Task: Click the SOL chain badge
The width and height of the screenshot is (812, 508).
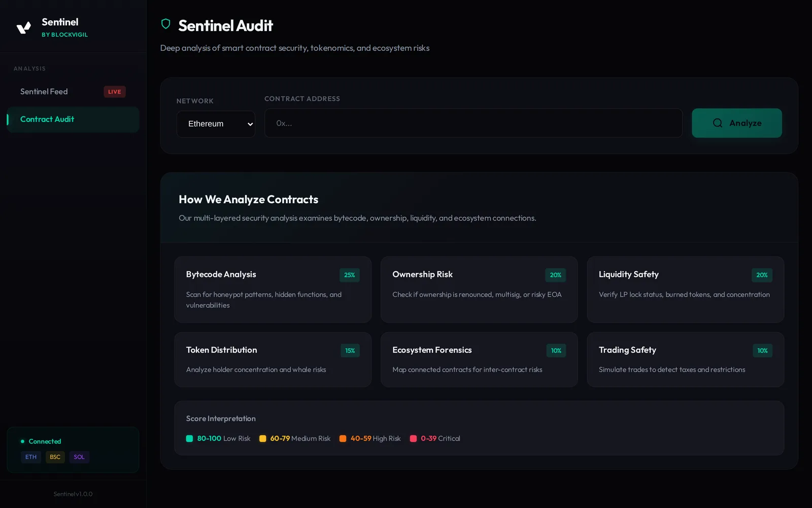Action: pyautogui.click(x=79, y=457)
